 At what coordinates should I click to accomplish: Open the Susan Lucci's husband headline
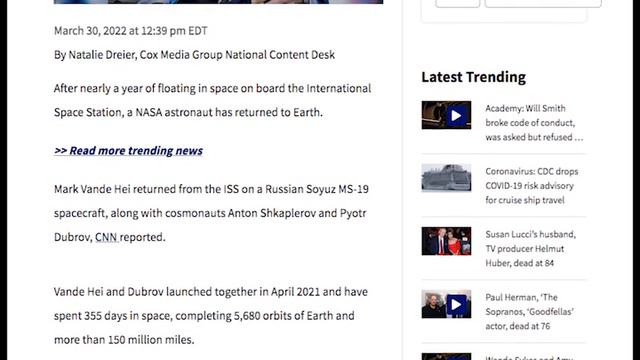point(531,249)
